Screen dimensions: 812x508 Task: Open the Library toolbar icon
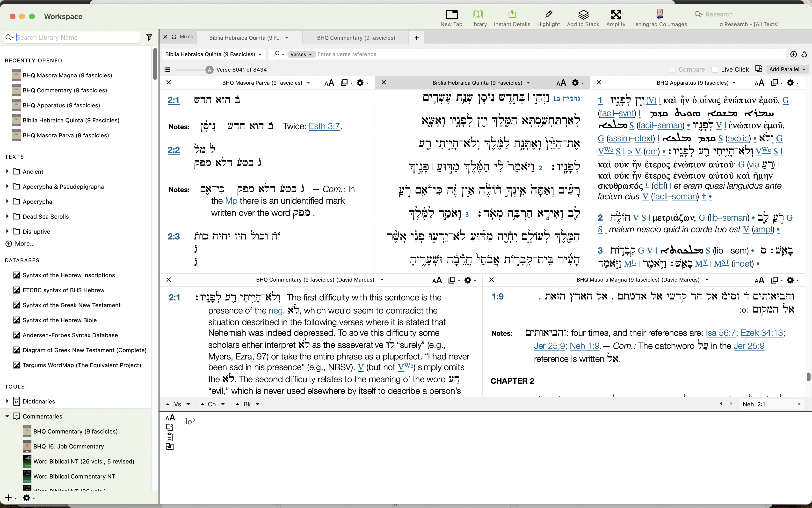click(x=478, y=18)
